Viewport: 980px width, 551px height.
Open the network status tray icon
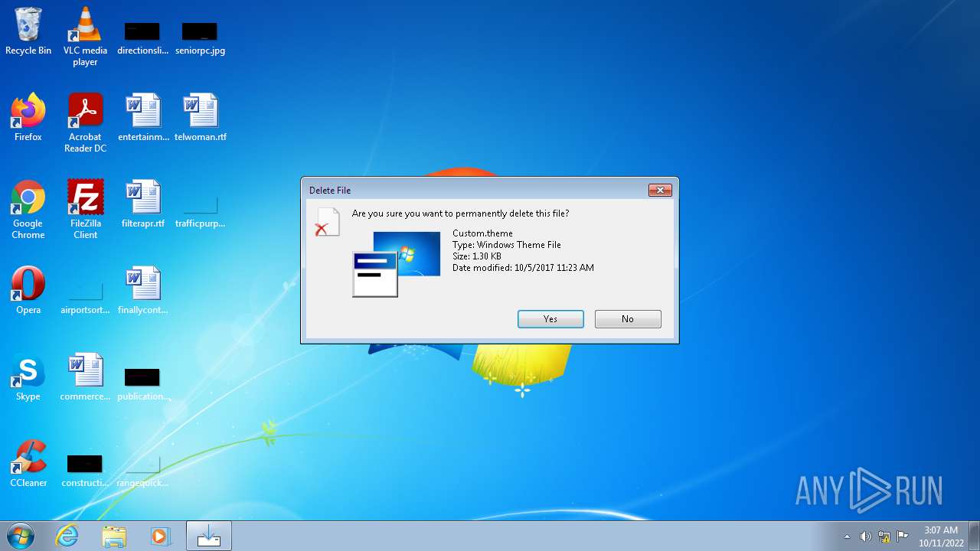(x=884, y=536)
